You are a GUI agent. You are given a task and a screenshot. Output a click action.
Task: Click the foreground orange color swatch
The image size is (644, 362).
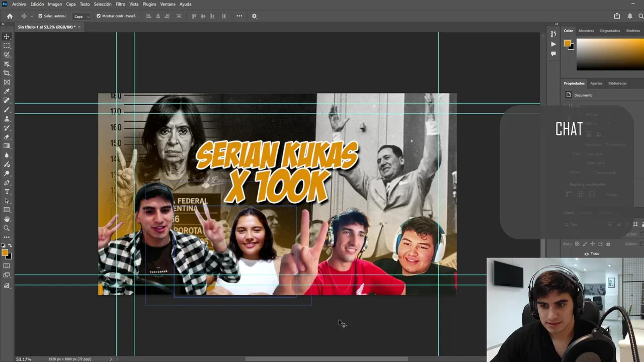point(4,253)
